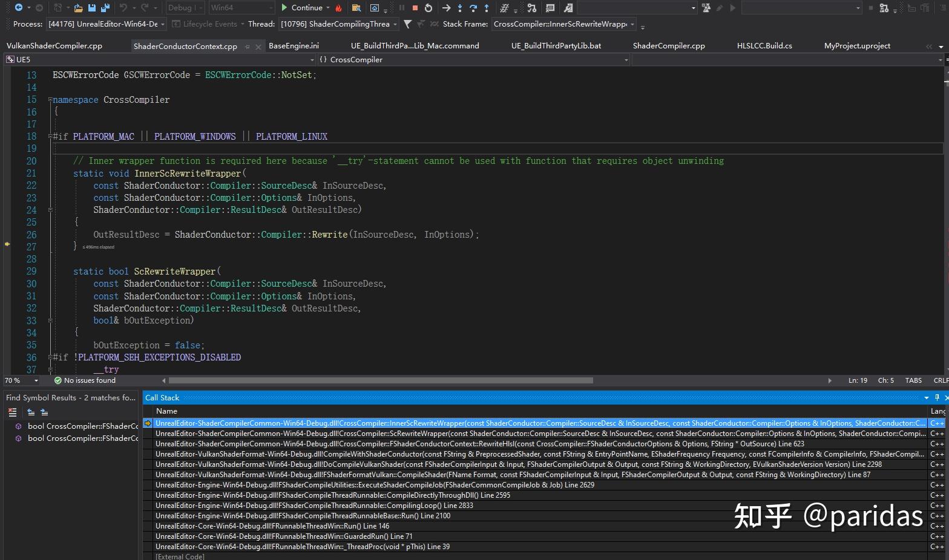Open the 70 % zoom level dropdown

pyautogui.click(x=21, y=380)
